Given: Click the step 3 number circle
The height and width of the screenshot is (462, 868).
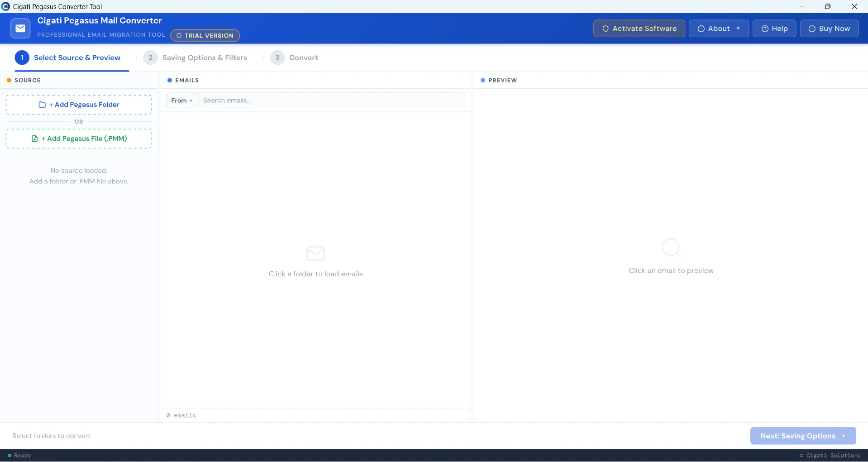Looking at the screenshot, I should click(277, 58).
